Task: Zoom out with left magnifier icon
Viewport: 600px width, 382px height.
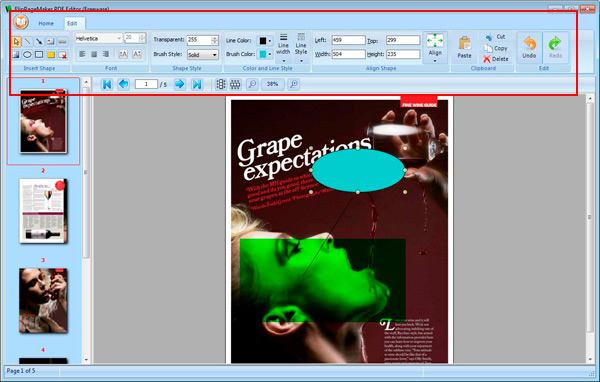Action: click(x=253, y=84)
